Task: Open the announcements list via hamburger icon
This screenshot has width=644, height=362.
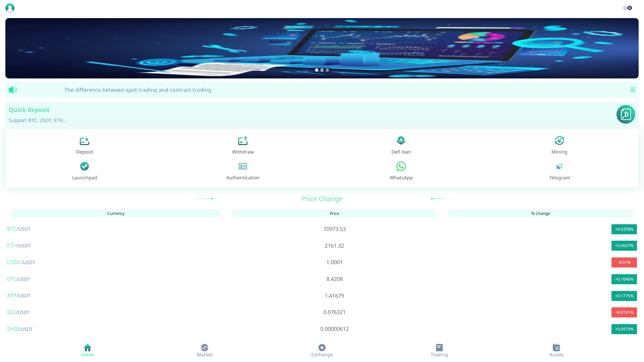Action: pos(633,90)
